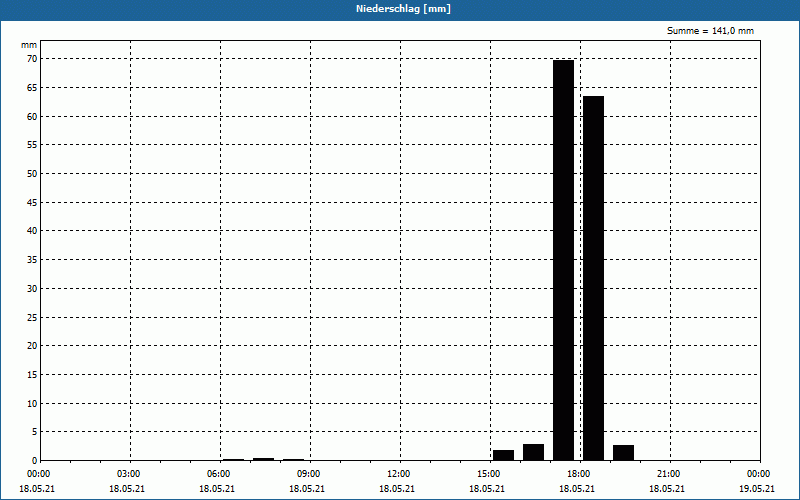Click the bar between 15:00 and 16:00
The width and height of the screenshot is (800, 500).
coord(503,455)
